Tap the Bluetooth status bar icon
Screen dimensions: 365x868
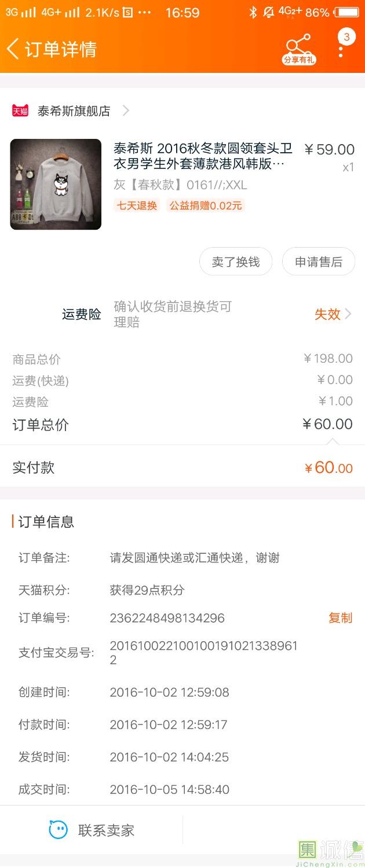coord(253,13)
